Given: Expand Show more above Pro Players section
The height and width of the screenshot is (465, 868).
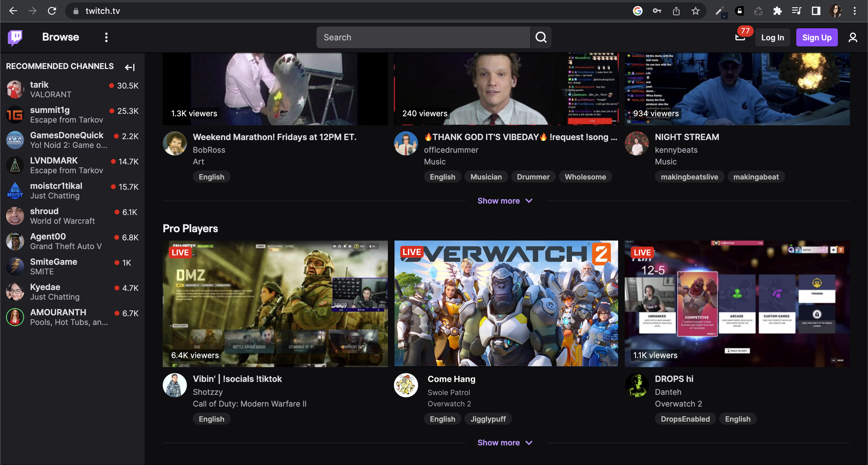Looking at the screenshot, I should pos(505,201).
